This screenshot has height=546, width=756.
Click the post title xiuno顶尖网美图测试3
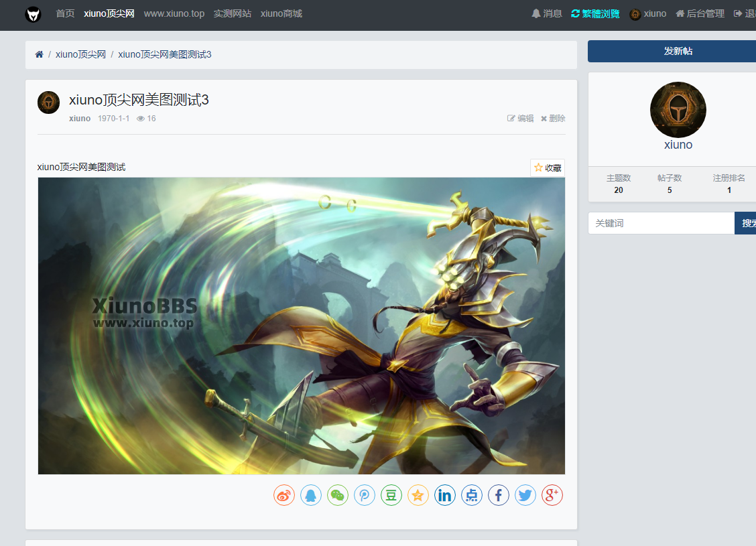139,100
